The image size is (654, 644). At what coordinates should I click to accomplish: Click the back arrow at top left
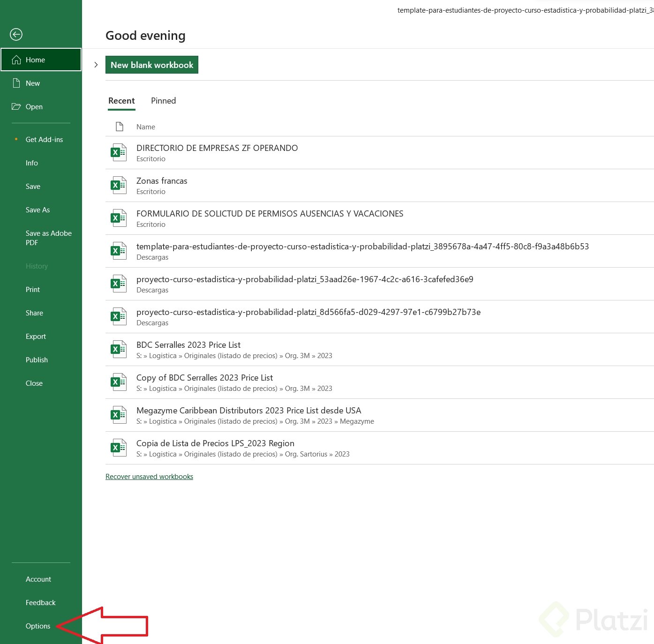pyautogui.click(x=15, y=34)
